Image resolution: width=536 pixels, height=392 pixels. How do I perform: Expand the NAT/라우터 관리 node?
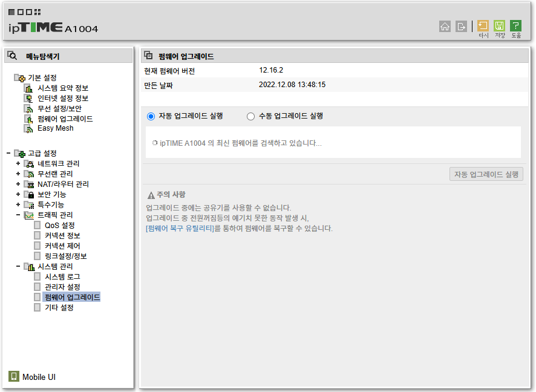click(x=18, y=184)
